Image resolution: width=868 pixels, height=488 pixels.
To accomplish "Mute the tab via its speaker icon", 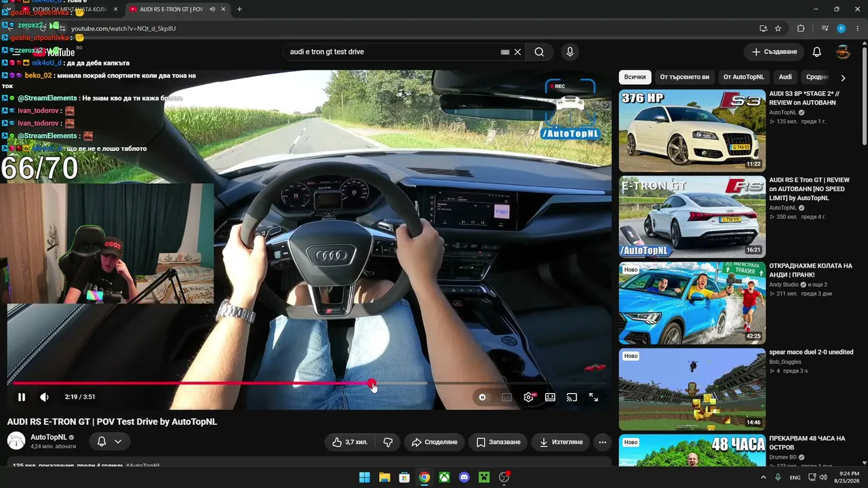I will coord(212,9).
